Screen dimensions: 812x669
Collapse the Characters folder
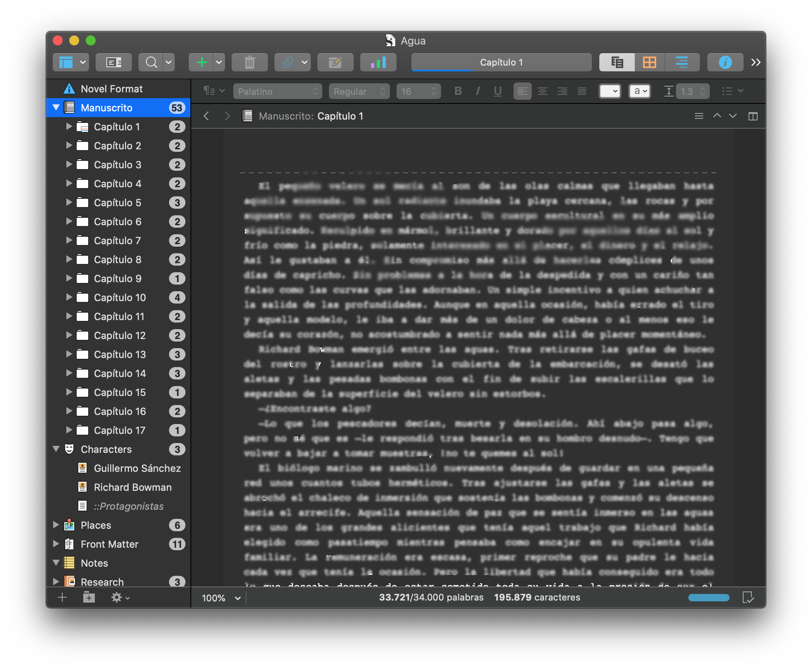tap(56, 449)
